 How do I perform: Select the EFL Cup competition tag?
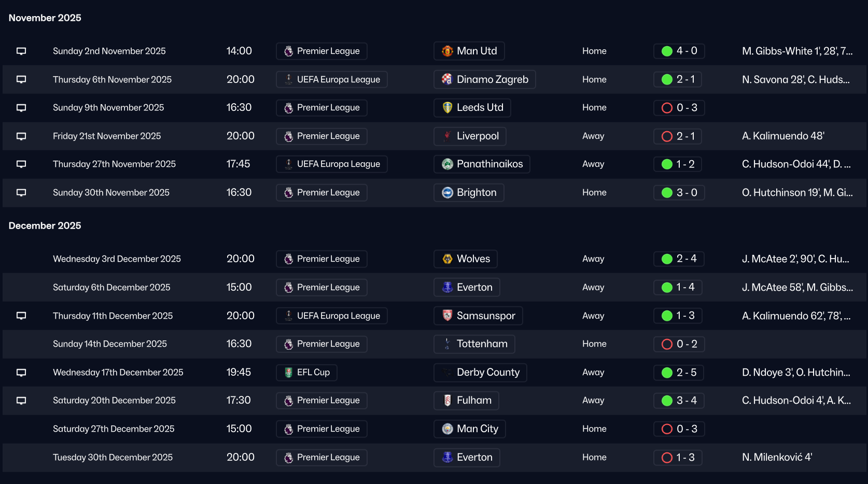point(307,373)
